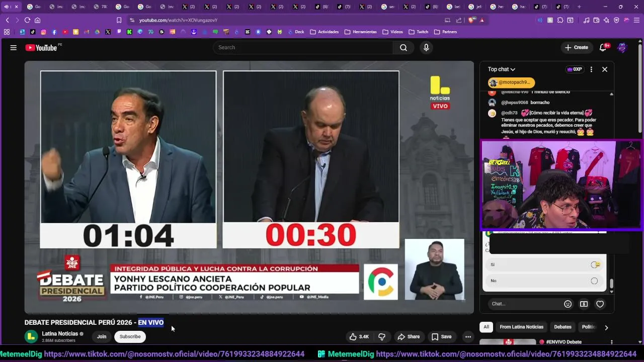Click the debate video player

(x=249, y=187)
